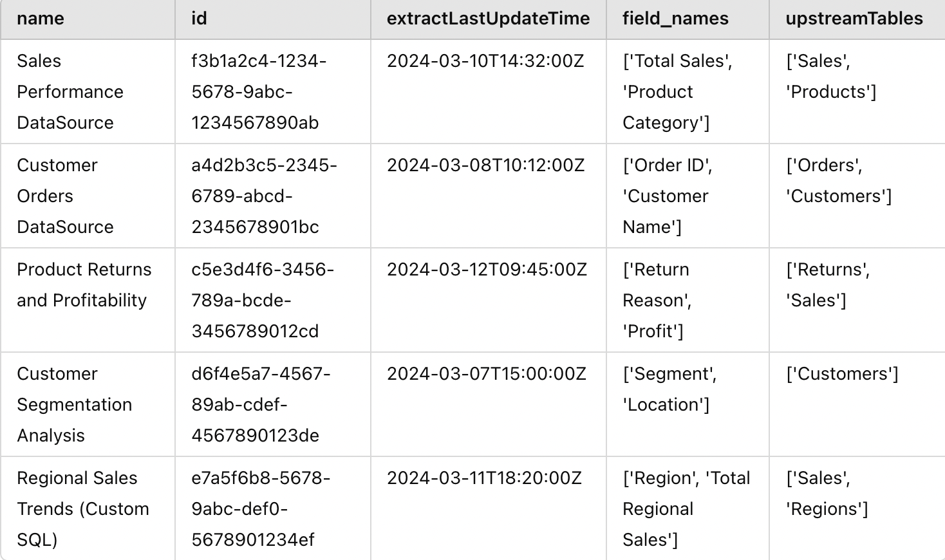Click the 'Order ID', 'Customer Name' fields cell
Viewport: 945px width, 560px height.
click(668, 196)
